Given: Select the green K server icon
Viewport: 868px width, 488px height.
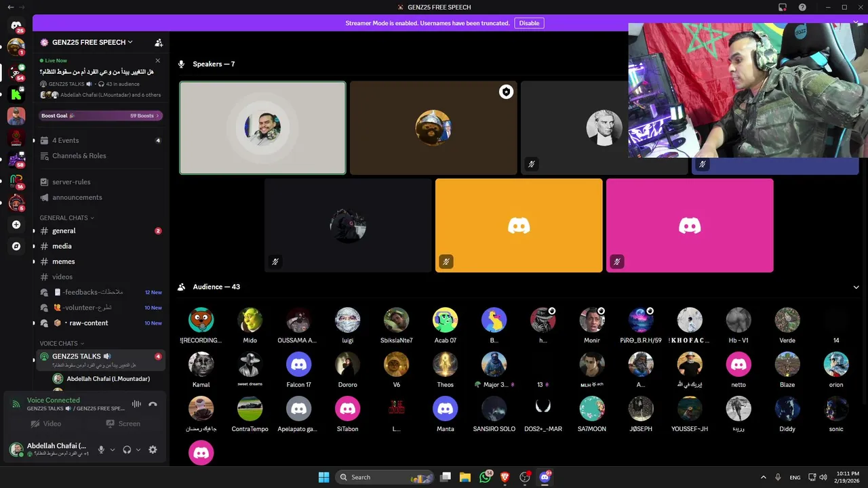Looking at the screenshot, I should [16, 94].
